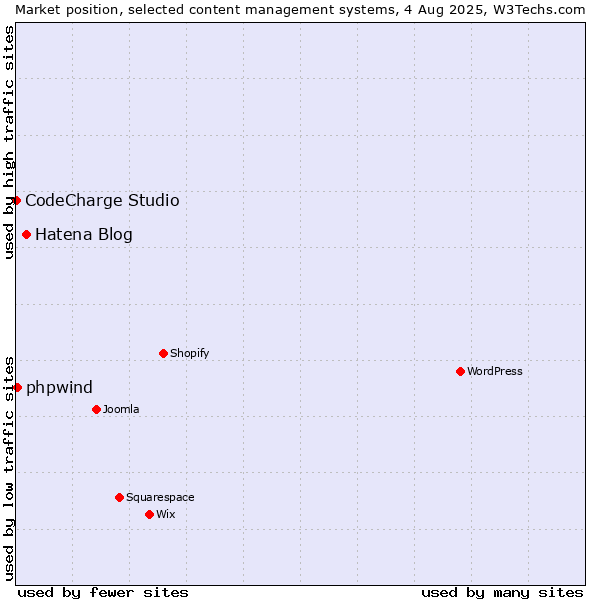This screenshot has width=600, height=600.
Task: Click the Squarespace red marker
Action: point(119,497)
